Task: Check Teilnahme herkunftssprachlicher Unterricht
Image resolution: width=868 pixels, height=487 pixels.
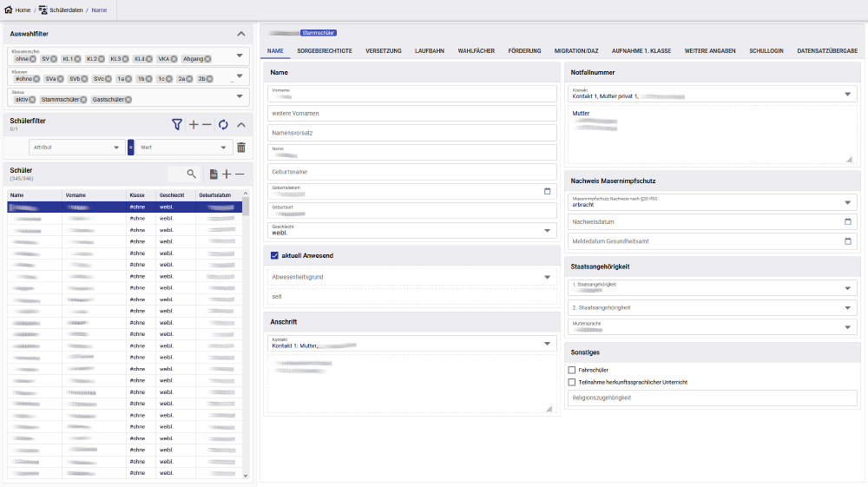Action: pos(571,382)
